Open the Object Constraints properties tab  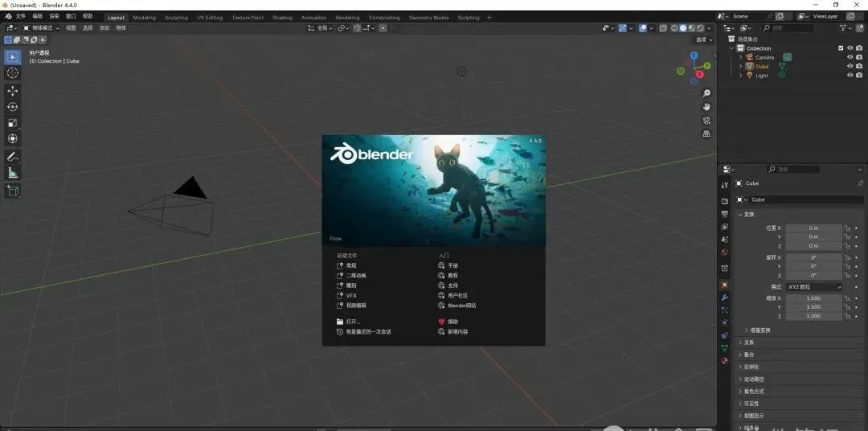[x=725, y=335]
